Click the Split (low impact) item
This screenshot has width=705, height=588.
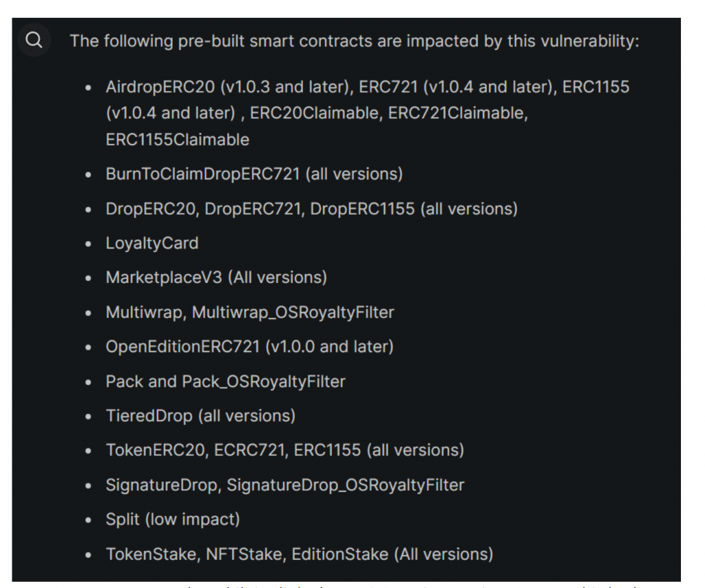173,519
